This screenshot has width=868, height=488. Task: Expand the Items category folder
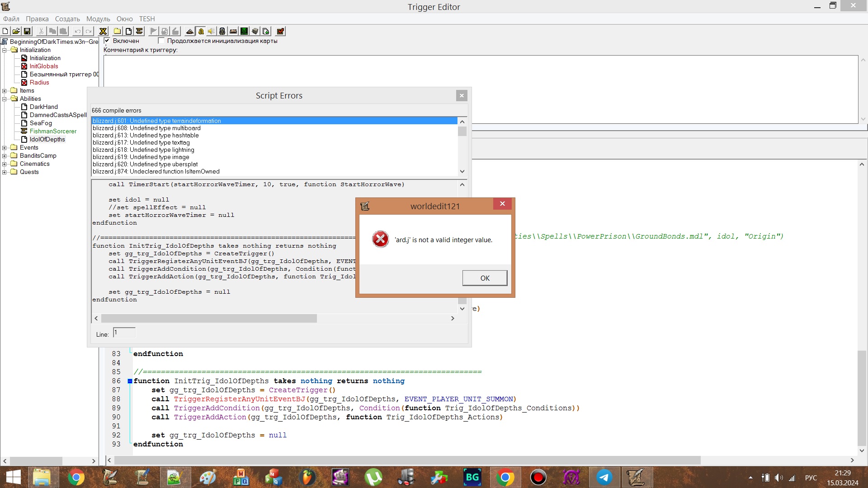coord(5,91)
